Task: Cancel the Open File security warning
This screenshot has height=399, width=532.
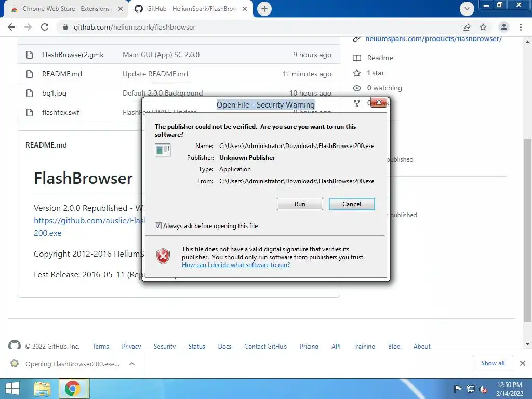Action: click(x=352, y=204)
